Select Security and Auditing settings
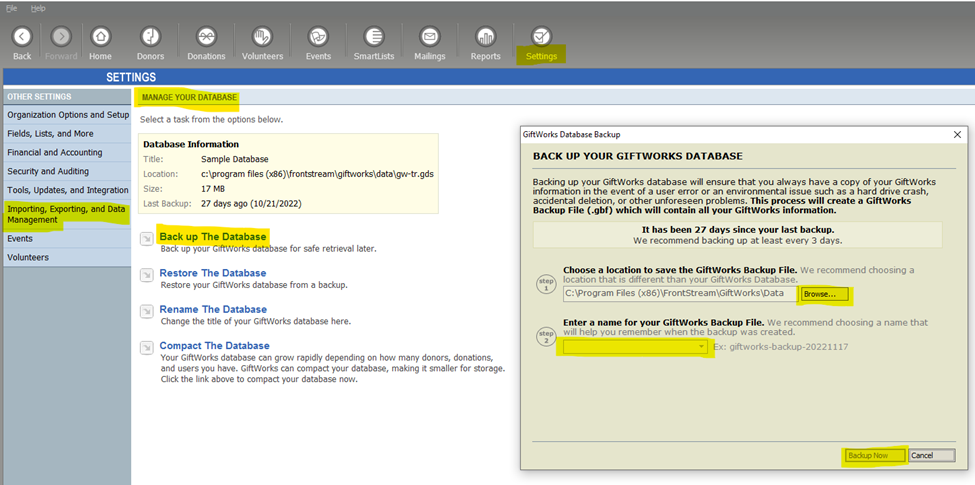Screen dimensions: 975x485 click(x=67, y=171)
